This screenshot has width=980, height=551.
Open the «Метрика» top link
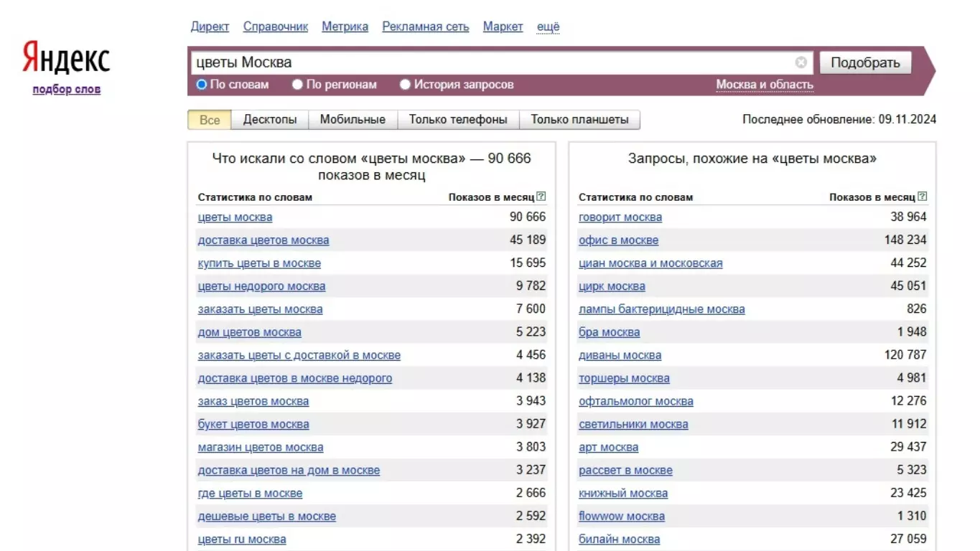coord(345,27)
